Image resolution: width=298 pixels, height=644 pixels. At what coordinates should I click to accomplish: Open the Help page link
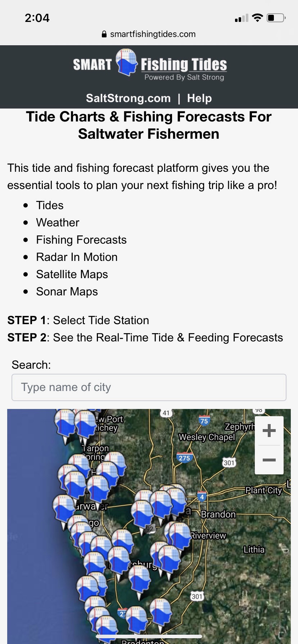tap(199, 98)
